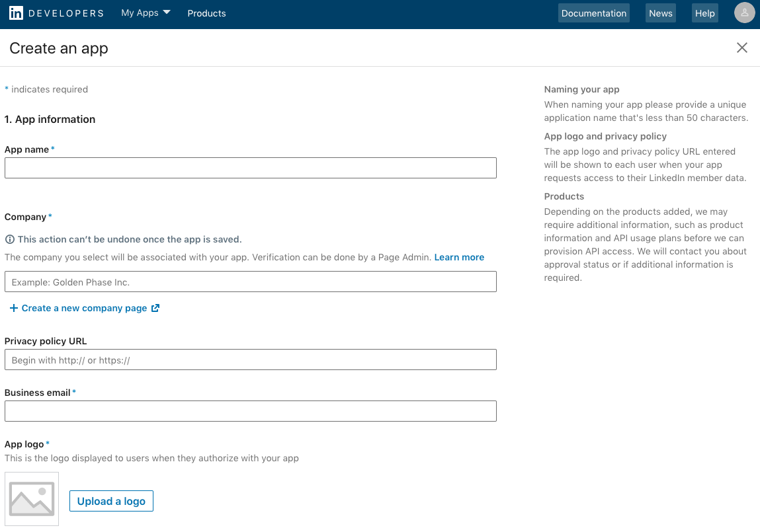
Task: Focus the App name input field
Action: [x=251, y=168]
